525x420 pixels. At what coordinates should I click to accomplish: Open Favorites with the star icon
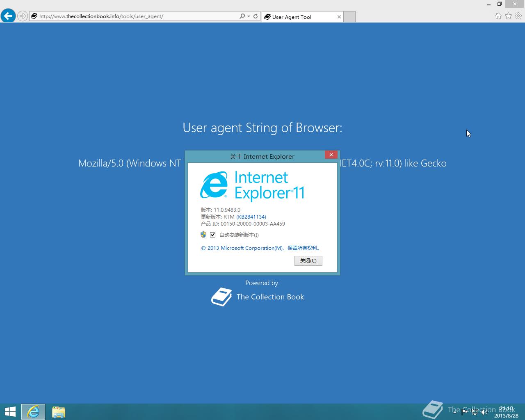coord(508,16)
